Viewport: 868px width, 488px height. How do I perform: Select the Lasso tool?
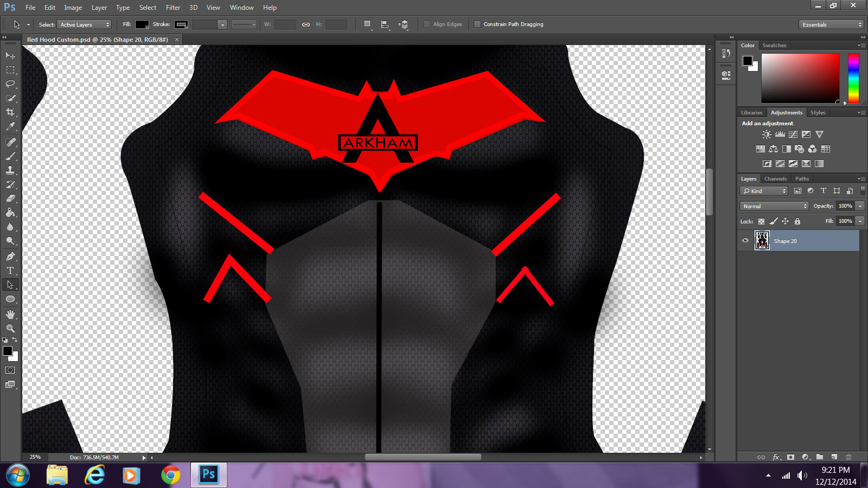tap(10, 84)
